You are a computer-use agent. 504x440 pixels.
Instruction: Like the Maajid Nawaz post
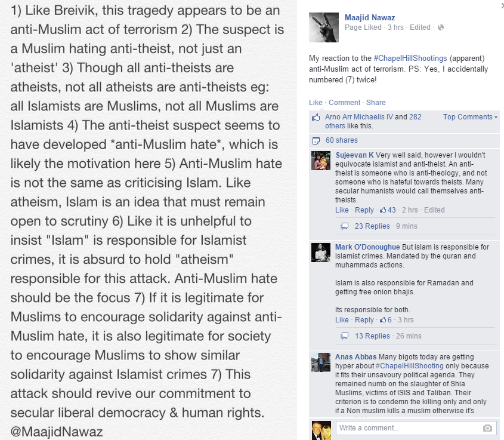click(x=316, y=103)
